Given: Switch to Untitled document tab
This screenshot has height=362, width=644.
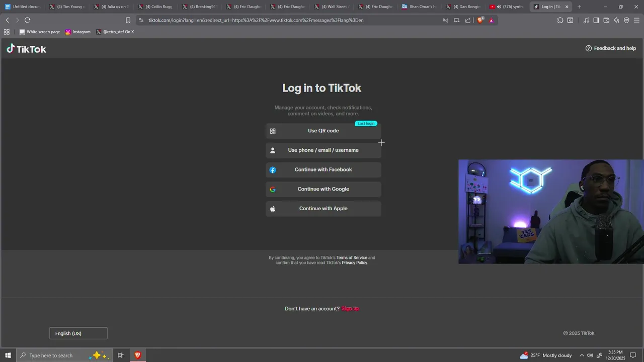Looking at the screenshot, I should point(23,7).
